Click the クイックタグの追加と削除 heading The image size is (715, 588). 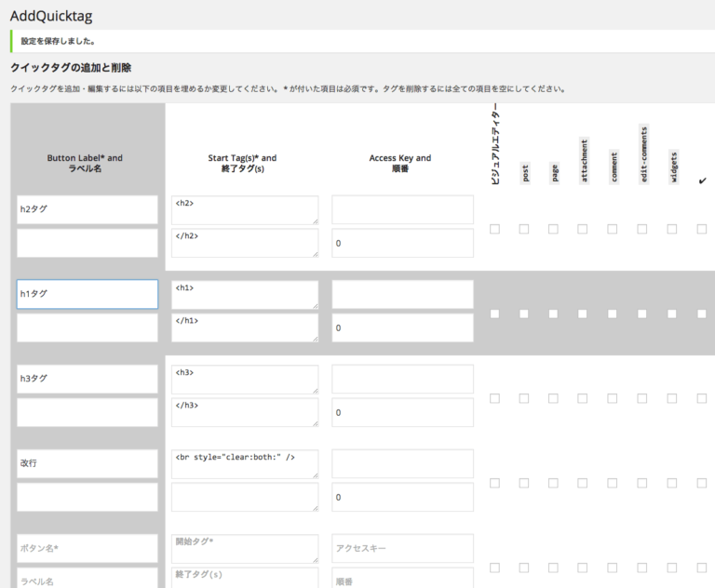click(x=71, y=68)
